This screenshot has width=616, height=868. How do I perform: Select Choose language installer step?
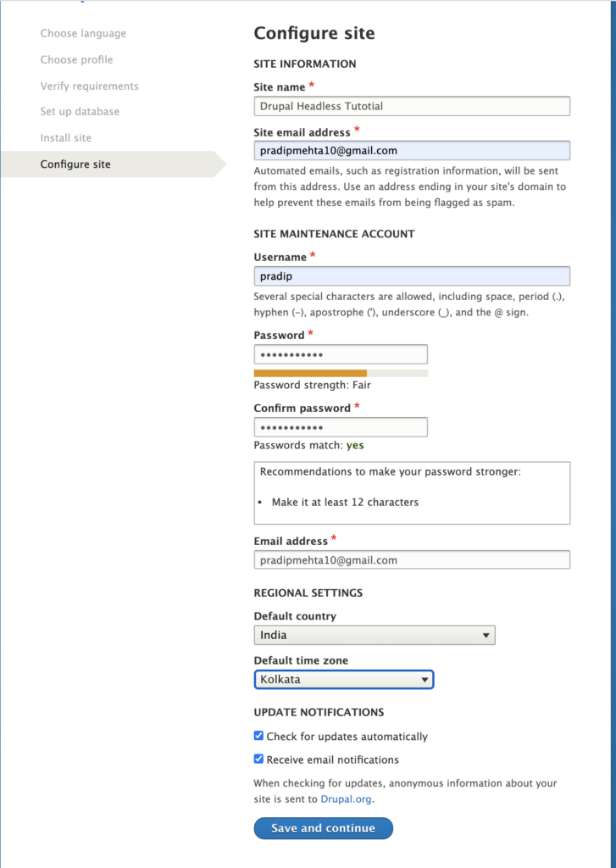pos(83,33)
